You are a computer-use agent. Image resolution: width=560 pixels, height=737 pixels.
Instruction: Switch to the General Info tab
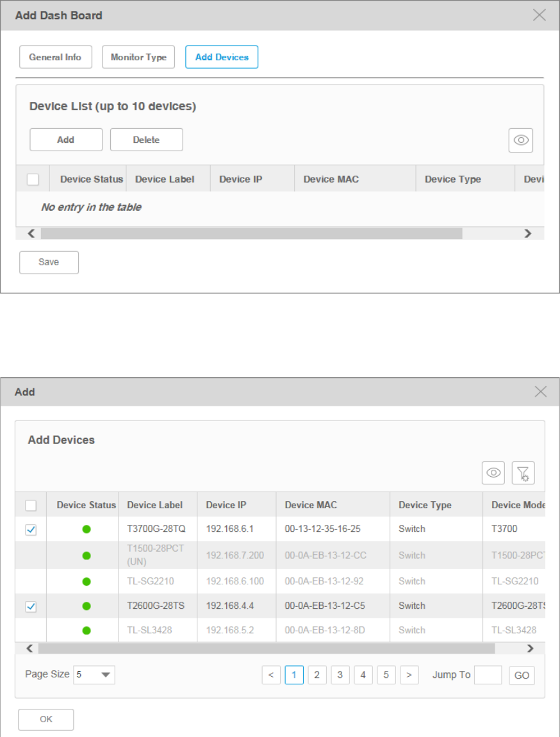(x=55, y=57)
